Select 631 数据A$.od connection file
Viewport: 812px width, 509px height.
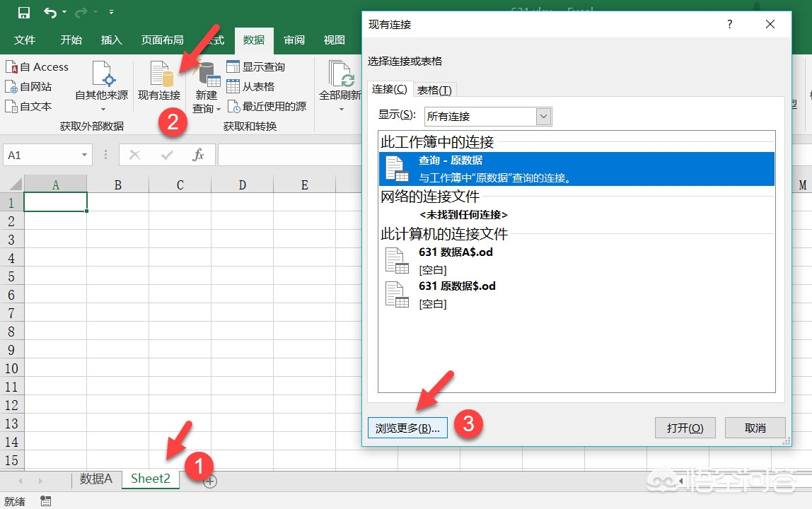click(x=577, y=260)
